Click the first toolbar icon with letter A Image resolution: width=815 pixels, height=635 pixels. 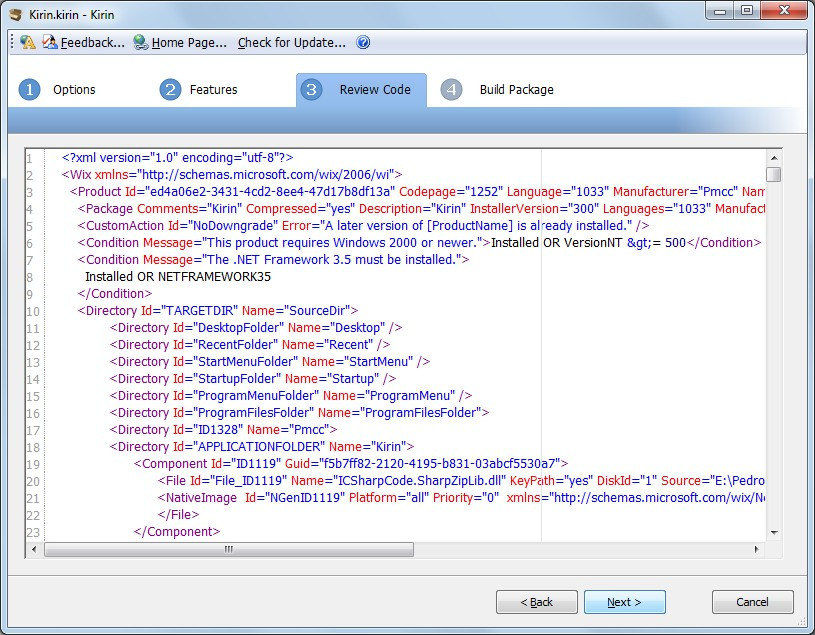pos(28,42)
